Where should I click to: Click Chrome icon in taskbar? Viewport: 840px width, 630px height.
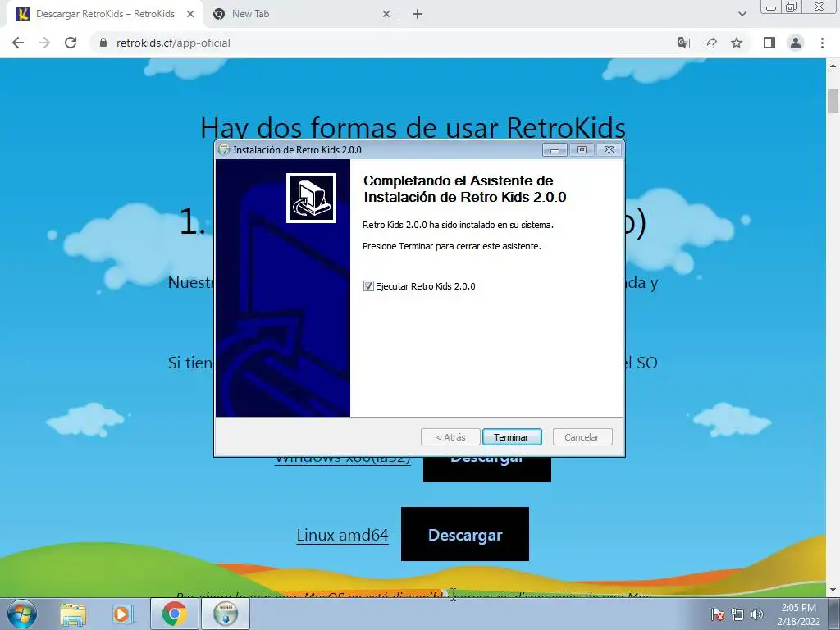pos(175,614)
